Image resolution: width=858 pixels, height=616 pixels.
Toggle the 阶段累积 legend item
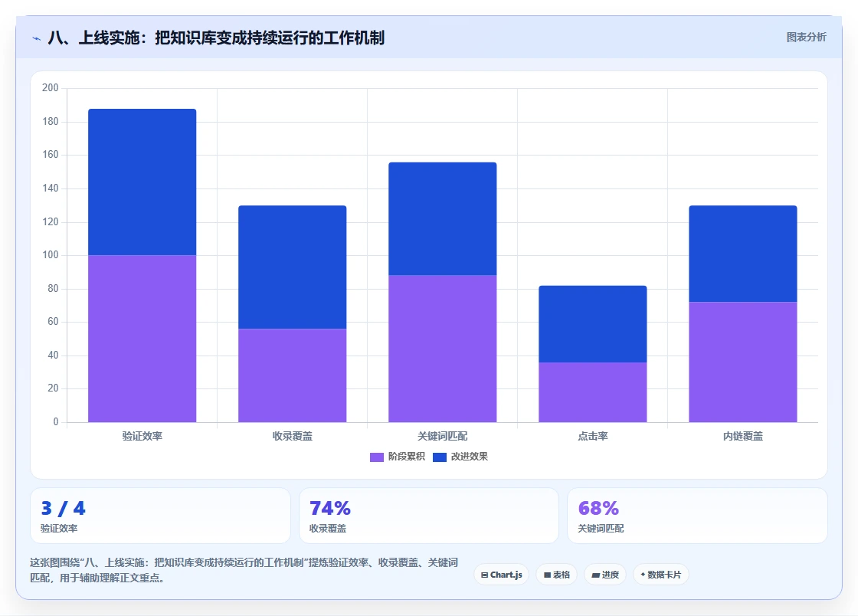(398, 457)
